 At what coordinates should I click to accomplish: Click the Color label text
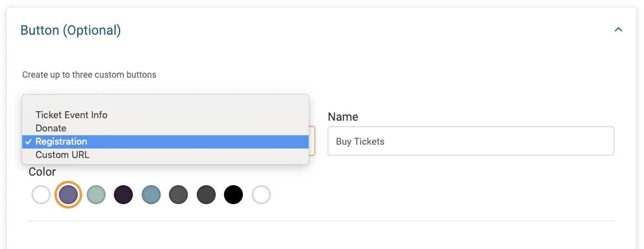[42, 171]
